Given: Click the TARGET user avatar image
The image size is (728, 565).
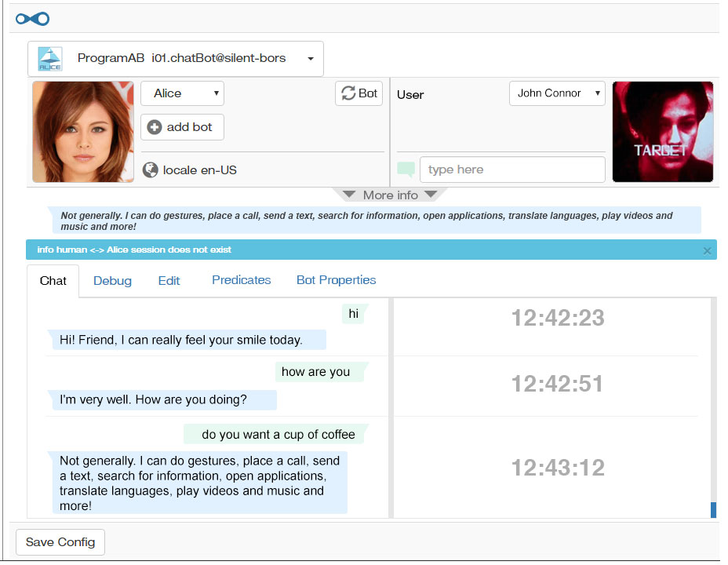Looking at the screenshot, I should tap(662, 132).
